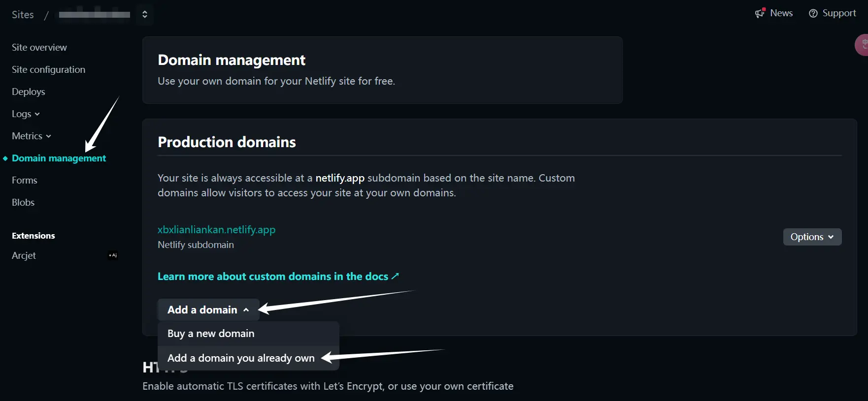Expand the Logs sidebar menu

(x=26, y=114)
